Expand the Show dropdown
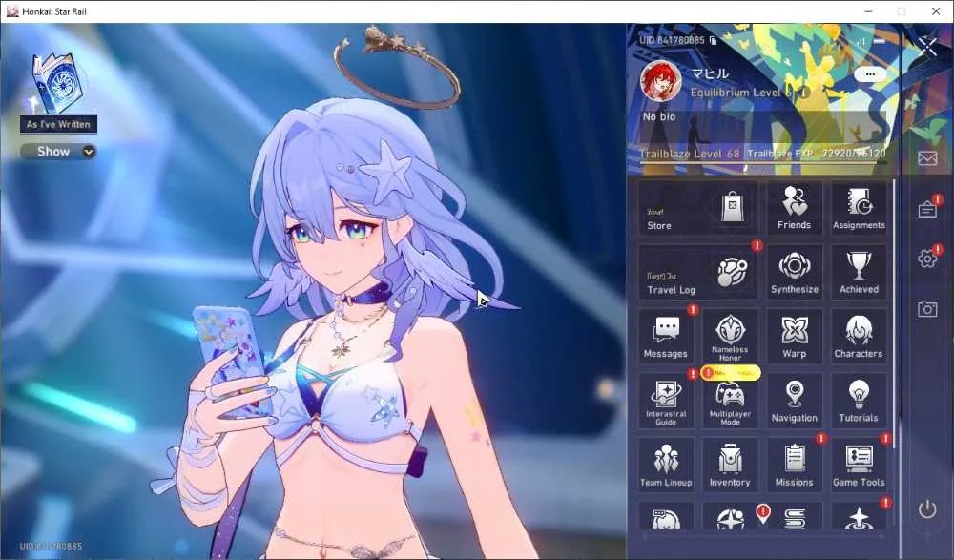 58,152
